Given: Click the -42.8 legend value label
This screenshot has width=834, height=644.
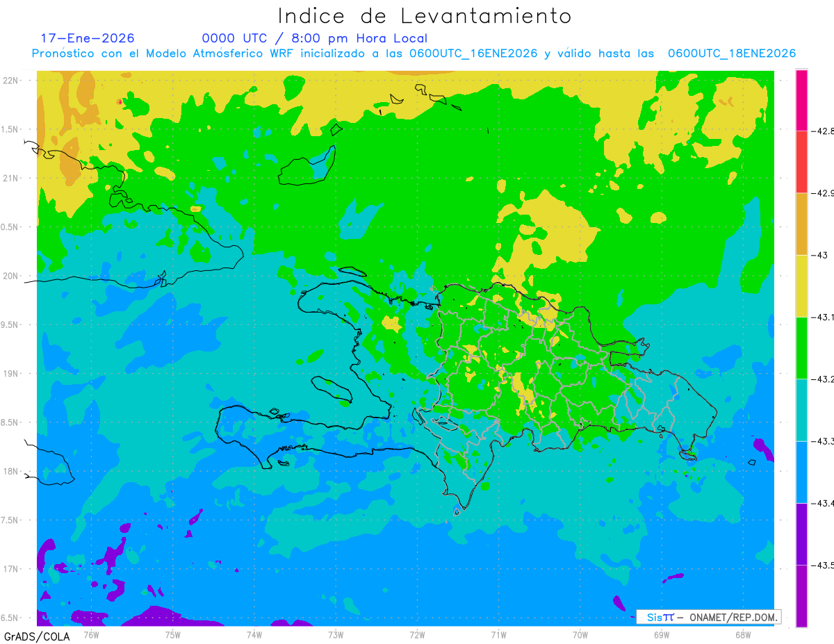Looking at the screenshot, I should pos(822,131).
